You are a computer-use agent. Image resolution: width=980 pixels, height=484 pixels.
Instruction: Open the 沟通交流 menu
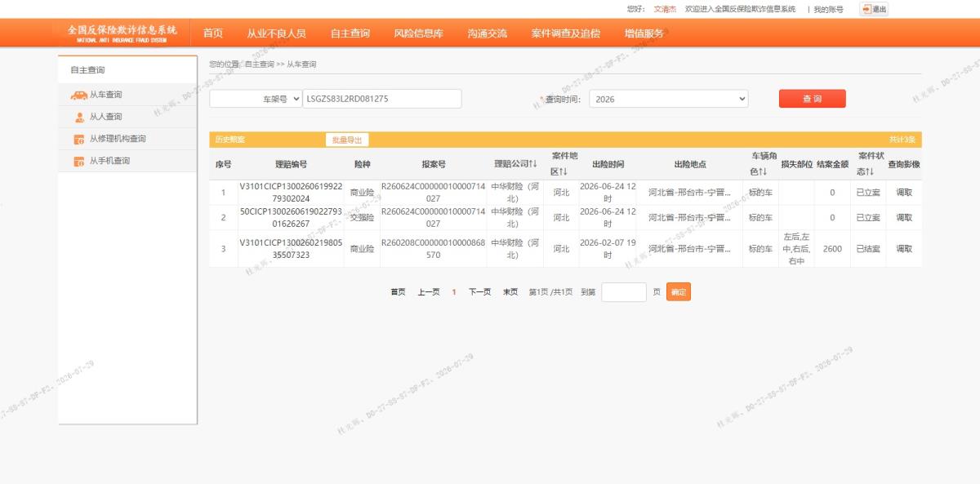[488, 33]
